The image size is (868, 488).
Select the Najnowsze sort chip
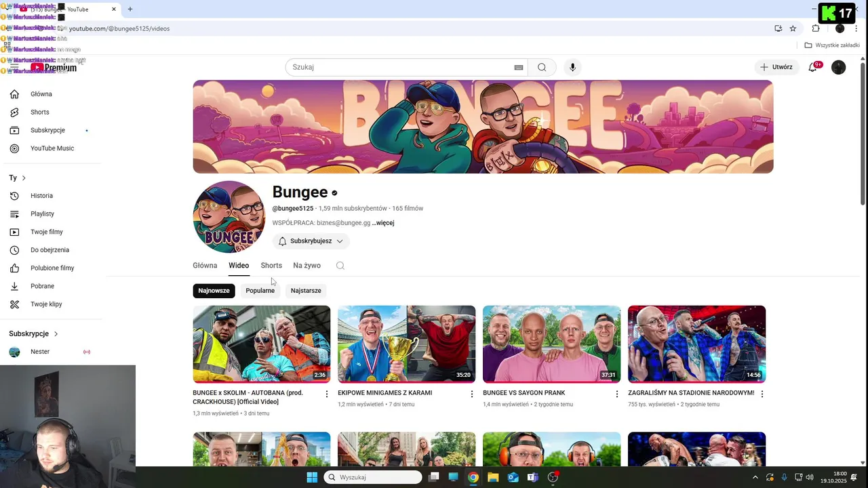tap(214, 291)
